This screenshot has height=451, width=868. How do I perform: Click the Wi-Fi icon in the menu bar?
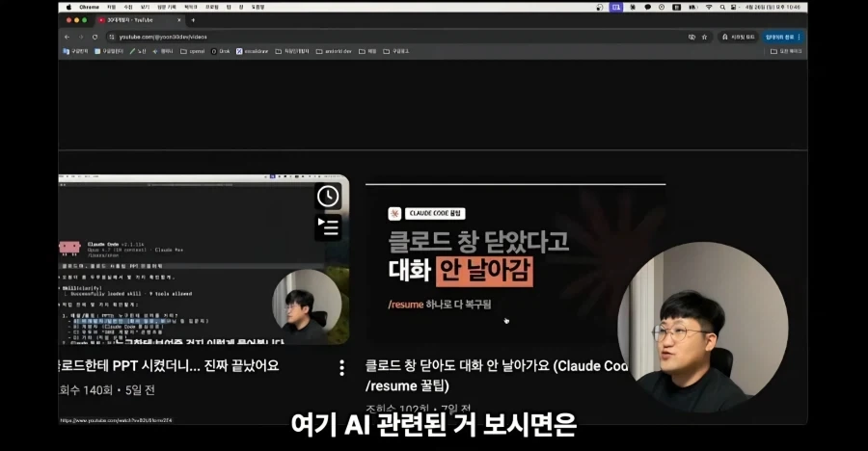coord(709,7)
